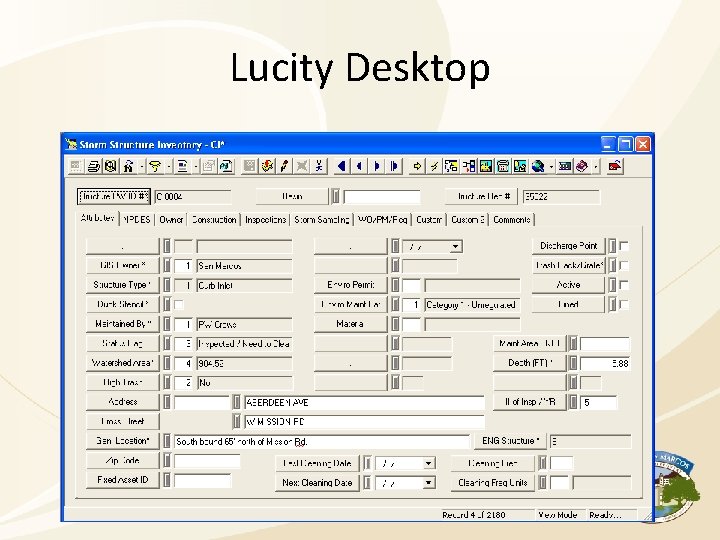Click the 'Record 4 of 2180' status text

point(473,515)
